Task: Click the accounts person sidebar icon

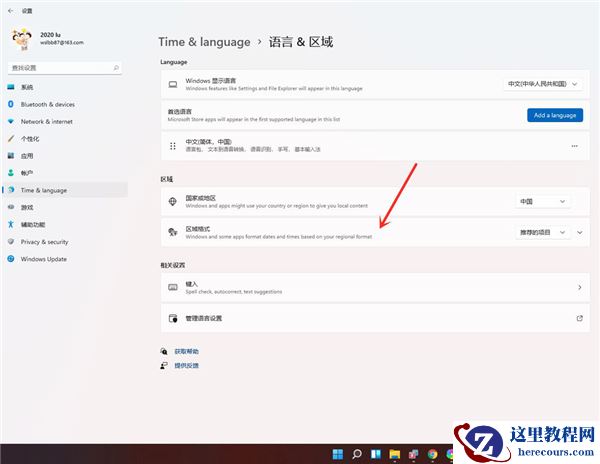Action: tap(11, 173)
